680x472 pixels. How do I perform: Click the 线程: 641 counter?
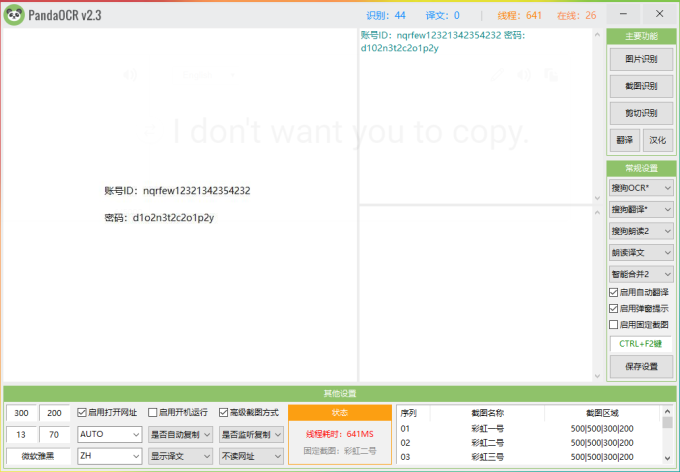(x=520, y=16)
